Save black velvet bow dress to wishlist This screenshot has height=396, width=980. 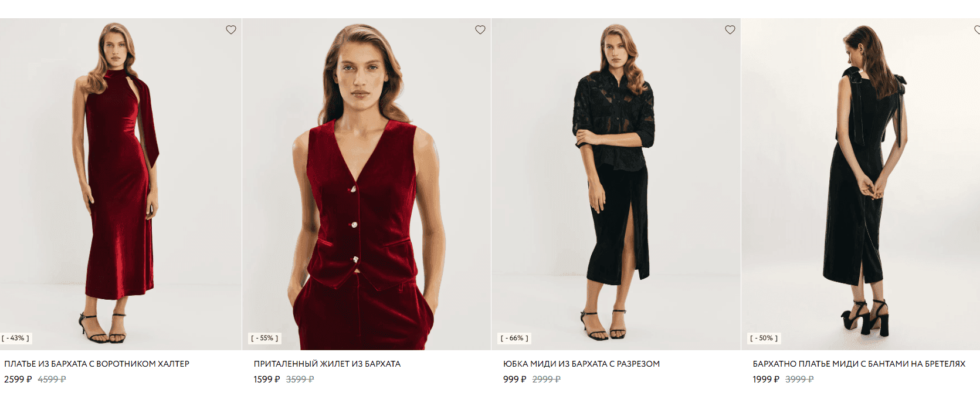tap(977, 30)
